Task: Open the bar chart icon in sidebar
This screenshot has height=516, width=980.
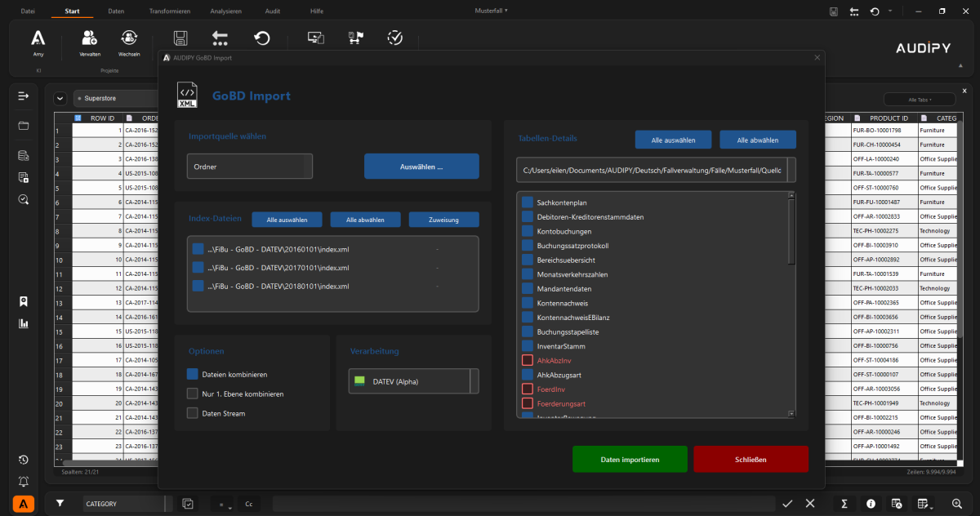Action: [24, 323]
